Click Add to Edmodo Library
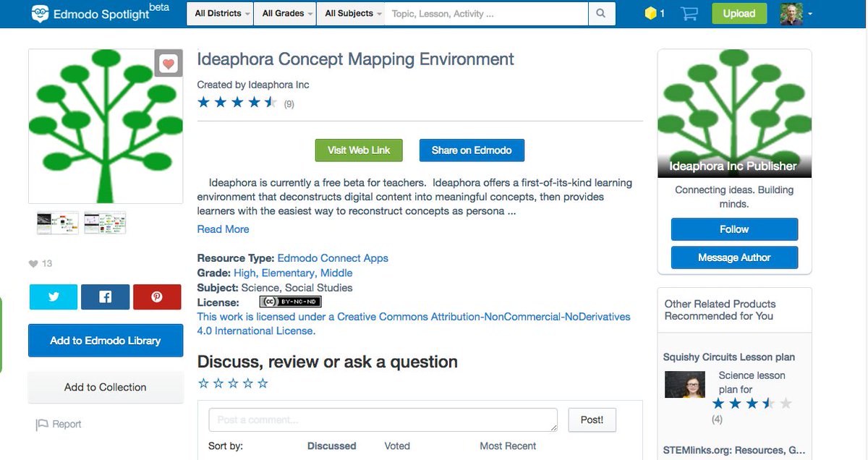Viewport: 868px width, 460px height. tap(106, 341)
